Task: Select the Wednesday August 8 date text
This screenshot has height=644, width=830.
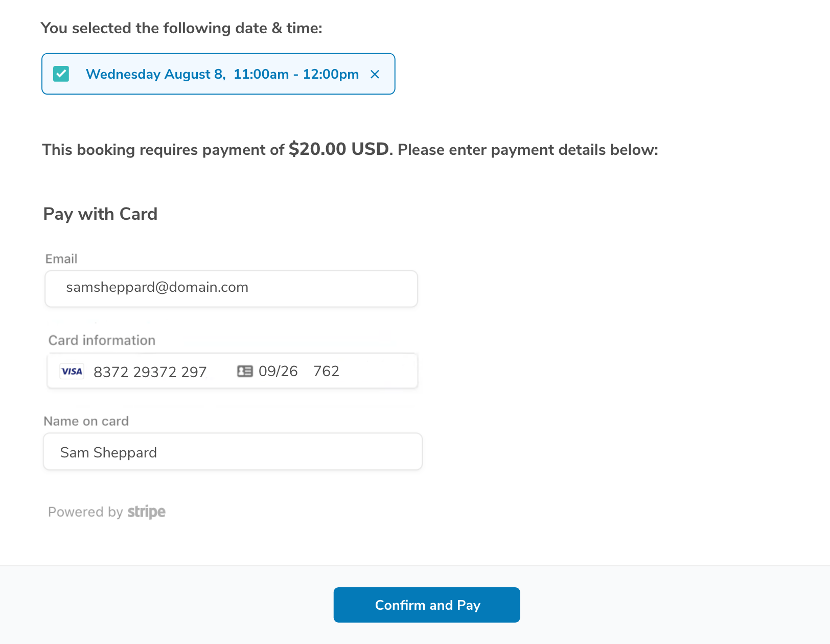Action: 155,74
